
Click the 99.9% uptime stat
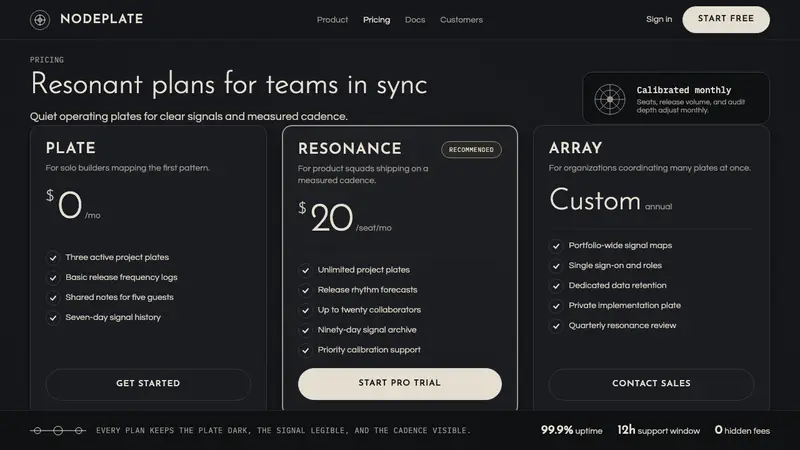click(x=571, y=431)
